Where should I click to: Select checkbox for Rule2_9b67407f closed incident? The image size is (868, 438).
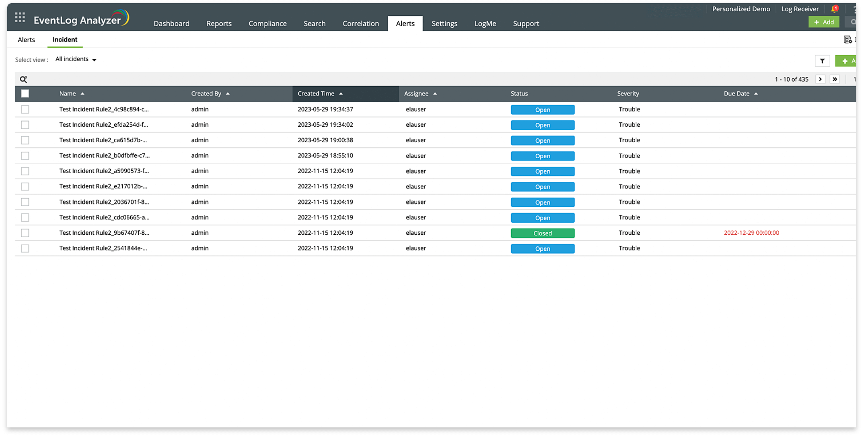[x=25, y=233]
